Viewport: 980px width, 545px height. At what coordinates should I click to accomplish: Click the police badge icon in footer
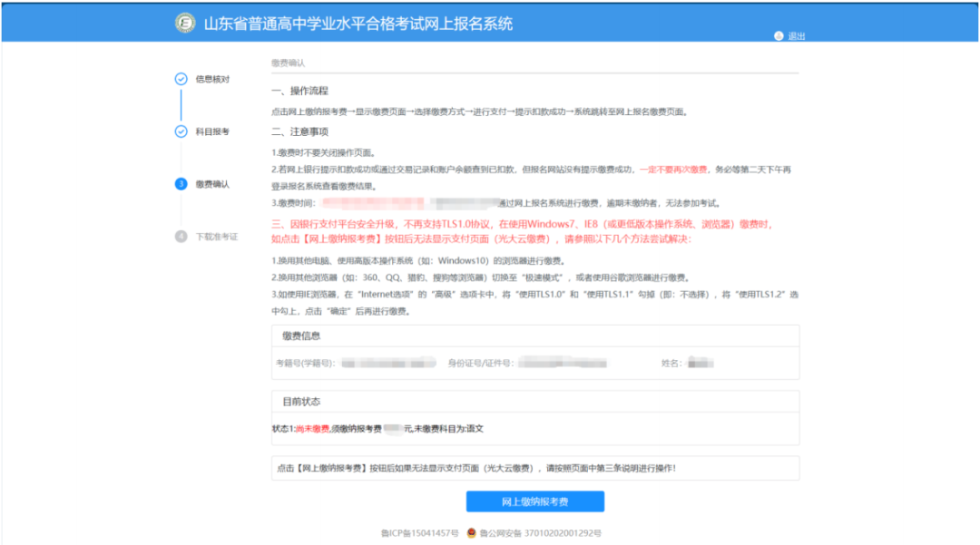pos(472,532)
